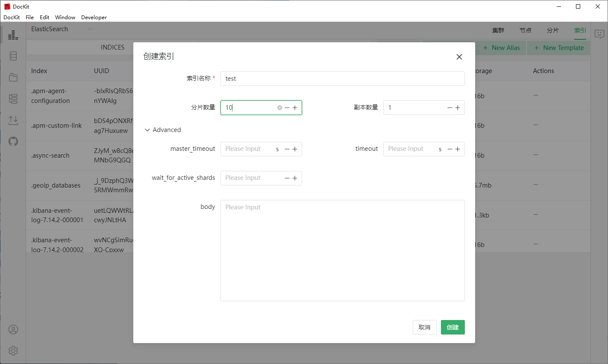Select the INDICES tab header
Viewport: 608px width, 364px height.
pos(113,47)
